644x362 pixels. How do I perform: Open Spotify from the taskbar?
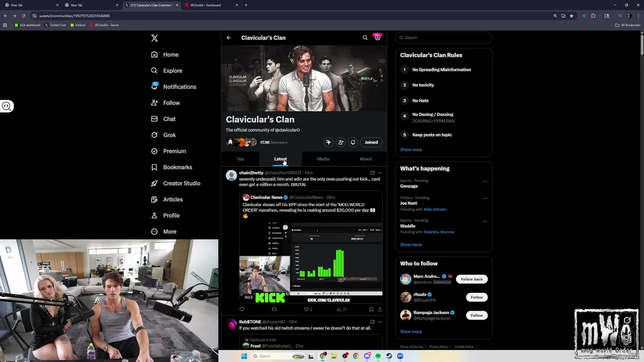[x=378, y=356]
